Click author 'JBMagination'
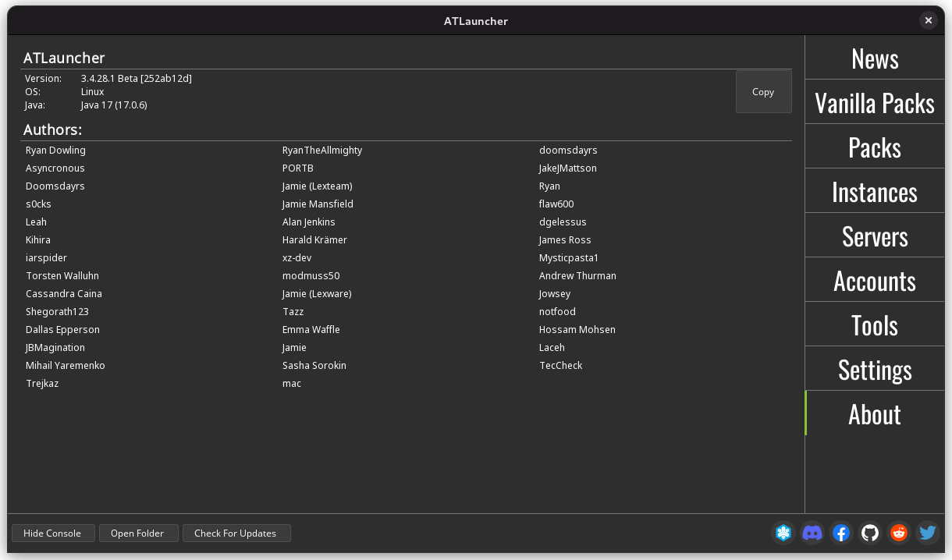The height and width of the screenshot is (560, 952). (55, 348)
